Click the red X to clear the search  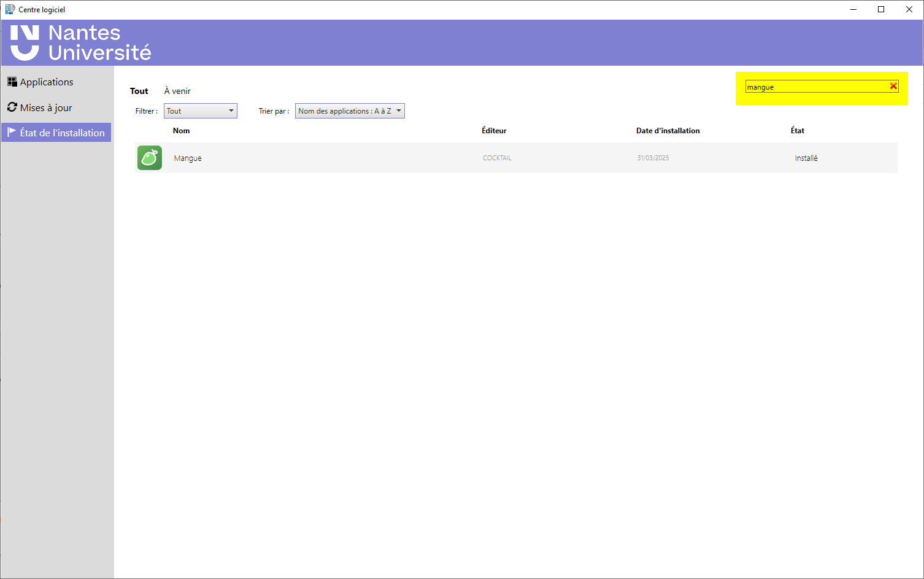[893, 86]
